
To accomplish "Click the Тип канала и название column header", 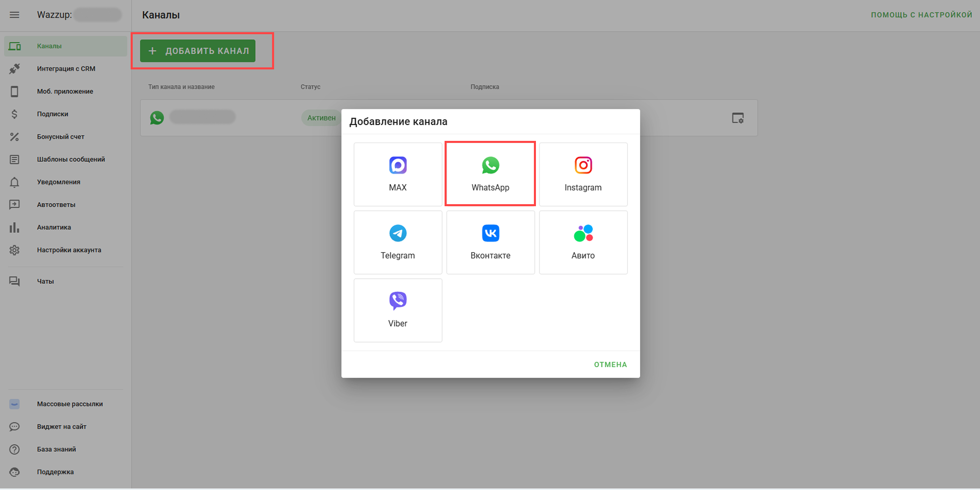I will point(181,87).
